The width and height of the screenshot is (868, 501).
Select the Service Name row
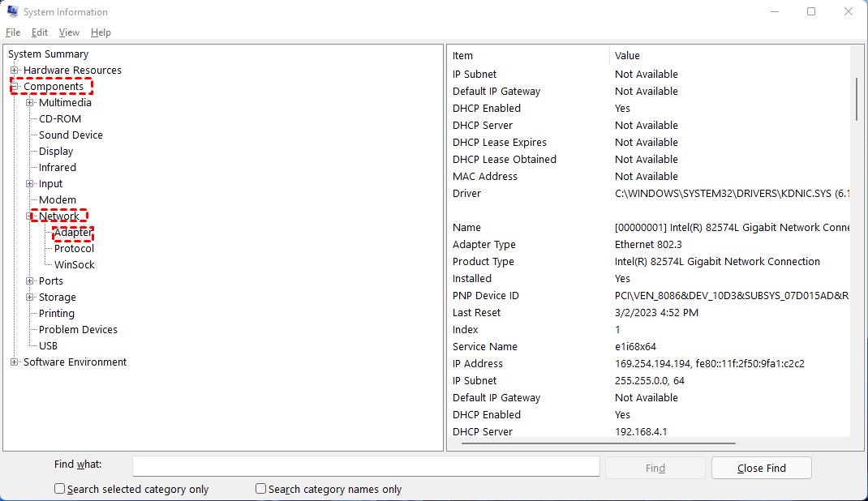pyautogui.click(x=649, y=347)
